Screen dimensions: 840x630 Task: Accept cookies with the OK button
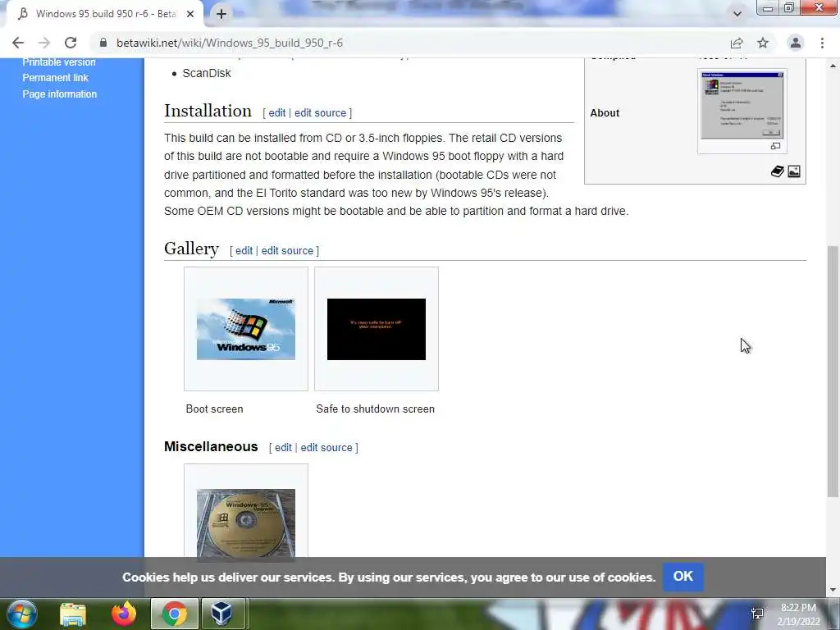click(683, 577)
